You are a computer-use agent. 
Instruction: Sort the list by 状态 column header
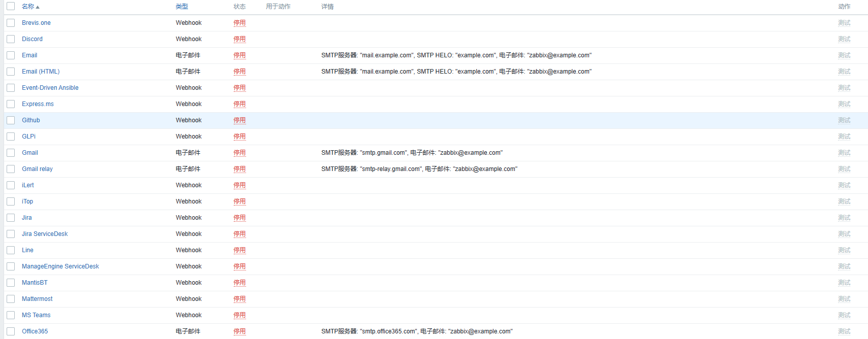pos(239,7)
